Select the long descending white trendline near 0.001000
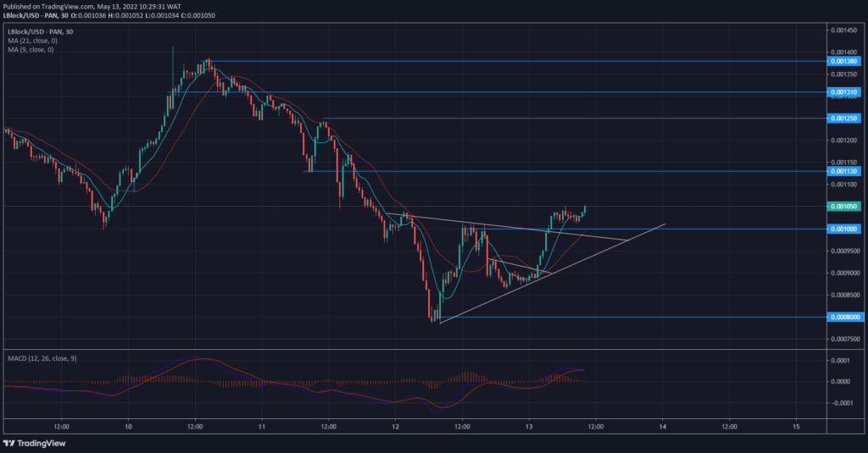Image resolution: width=868 pixels, height=453 pixels. 507,227
